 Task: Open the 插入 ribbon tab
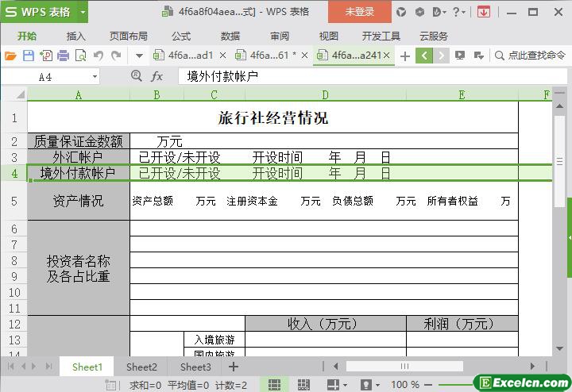76,36
